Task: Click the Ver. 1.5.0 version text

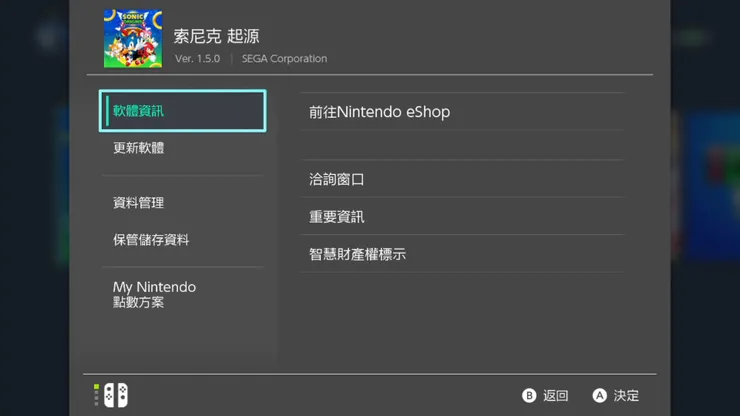Action: [x=197, y=59]
